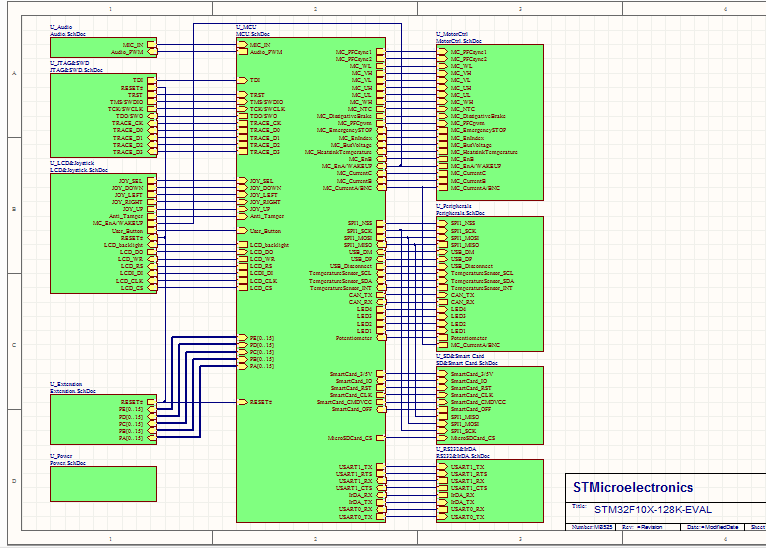Viewport: 766px width, 548px height.
Task: Open the MotorCtrl.SchDoc file name label
Action: [x=459, y=41]
